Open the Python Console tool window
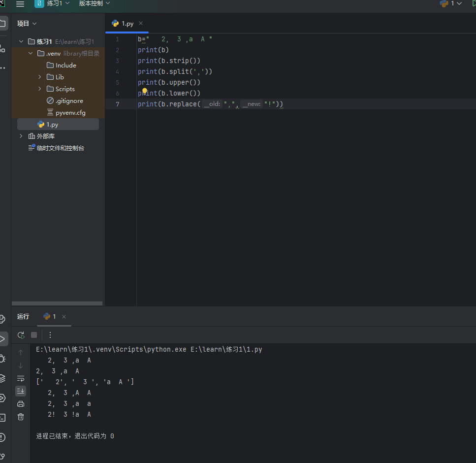The image size is (476, 463). (x=2, y=319)
